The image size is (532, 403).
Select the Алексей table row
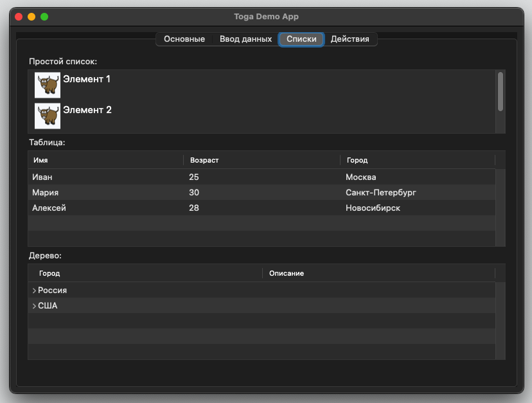pyautogui.click(x=49, y=208)
